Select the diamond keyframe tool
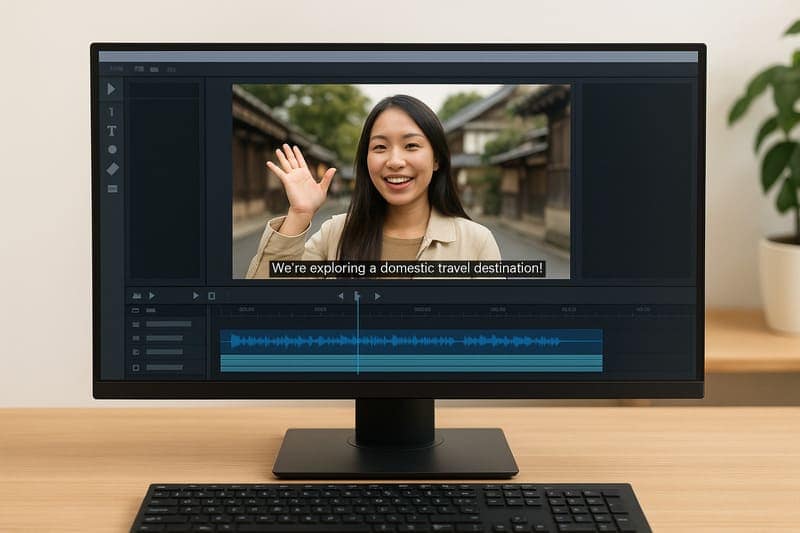Image resolution: width=800 pixels, height=533 pixels. (113, 169)
